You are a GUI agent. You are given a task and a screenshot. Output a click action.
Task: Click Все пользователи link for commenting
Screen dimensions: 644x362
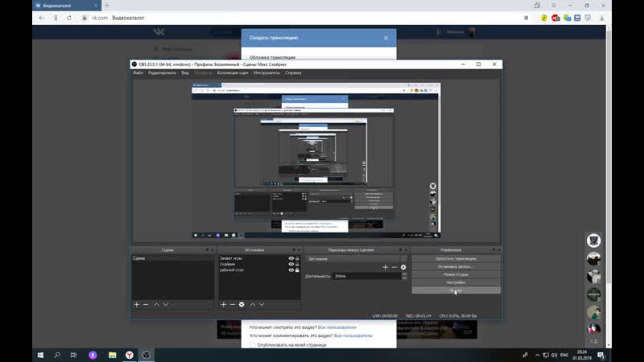(x=353, y=335)
